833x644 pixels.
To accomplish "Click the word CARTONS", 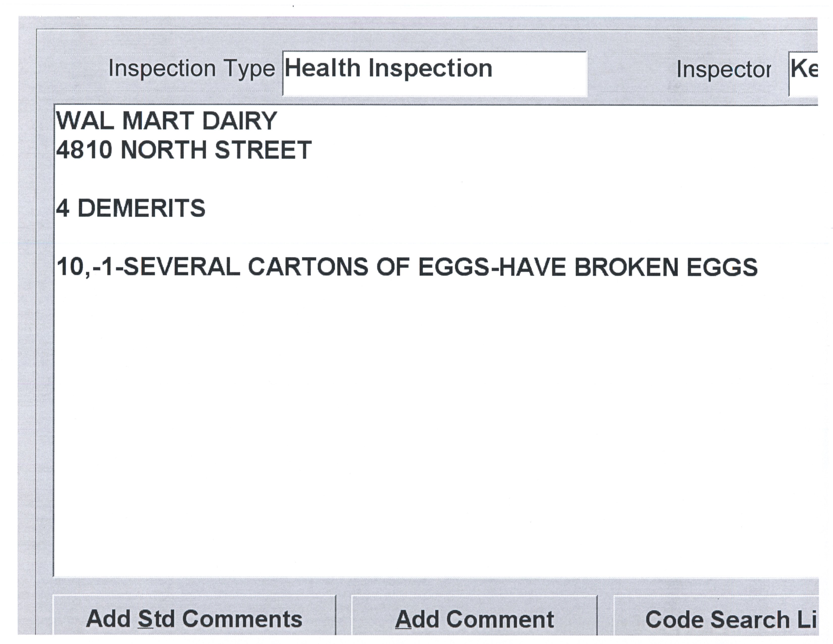I will pos(308,267).
